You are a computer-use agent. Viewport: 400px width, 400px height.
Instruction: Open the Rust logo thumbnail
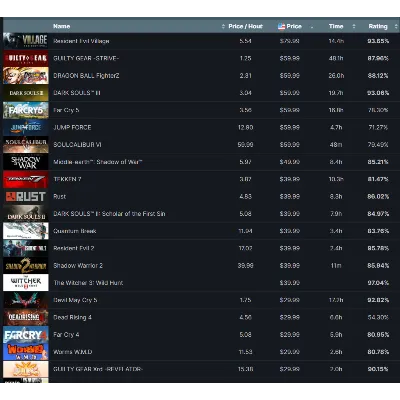pos(26,197)
